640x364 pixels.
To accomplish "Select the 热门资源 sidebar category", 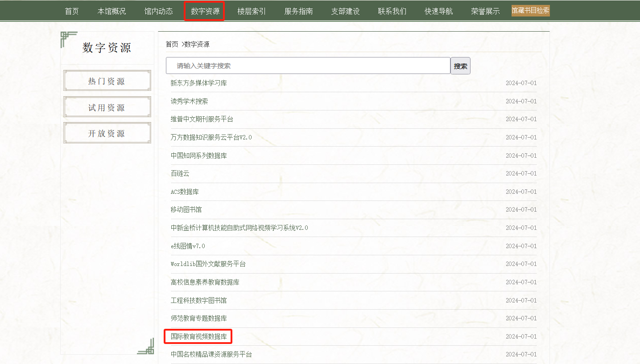I will 107,81.
